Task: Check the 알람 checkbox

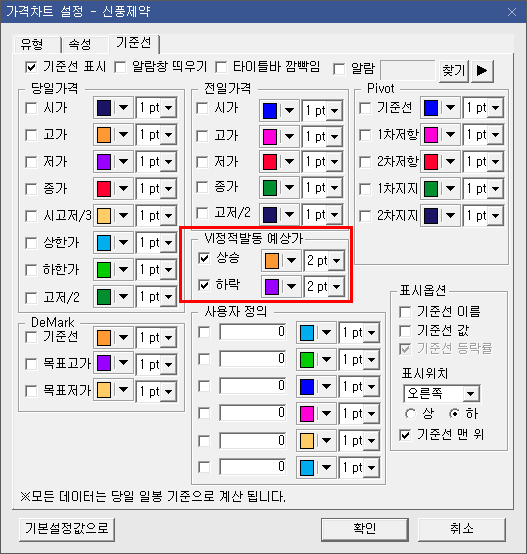Action: point(339,69)
